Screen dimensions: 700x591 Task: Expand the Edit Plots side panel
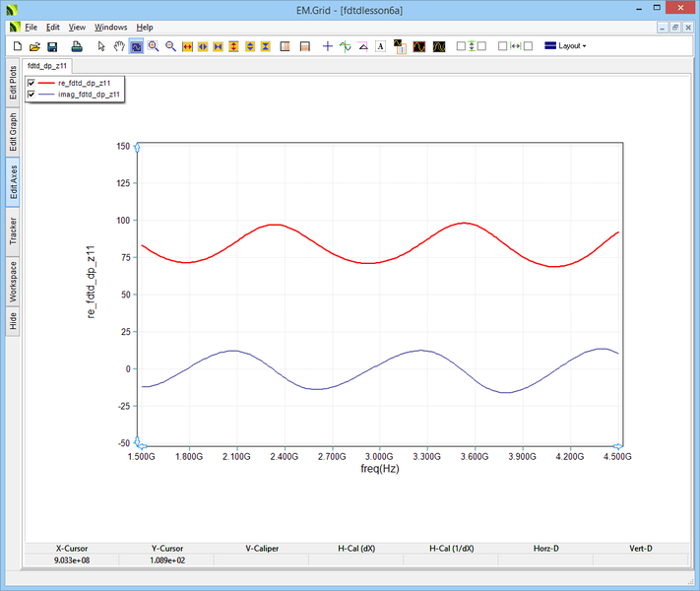(13, 83)
